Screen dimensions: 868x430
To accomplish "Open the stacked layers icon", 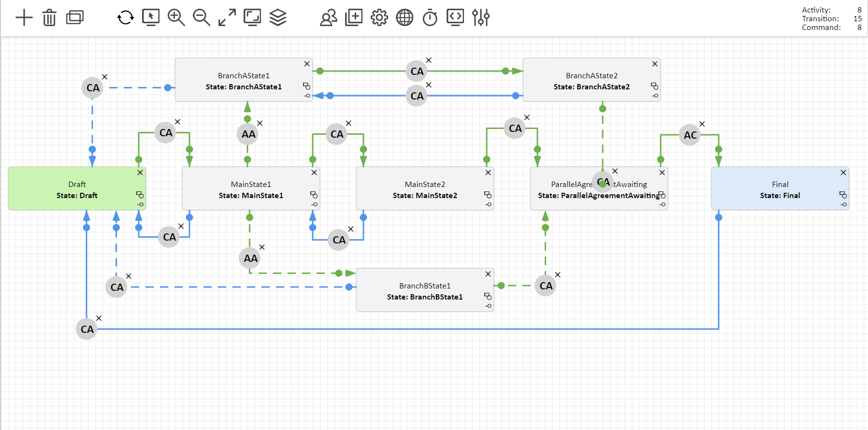I will point(278,18).
